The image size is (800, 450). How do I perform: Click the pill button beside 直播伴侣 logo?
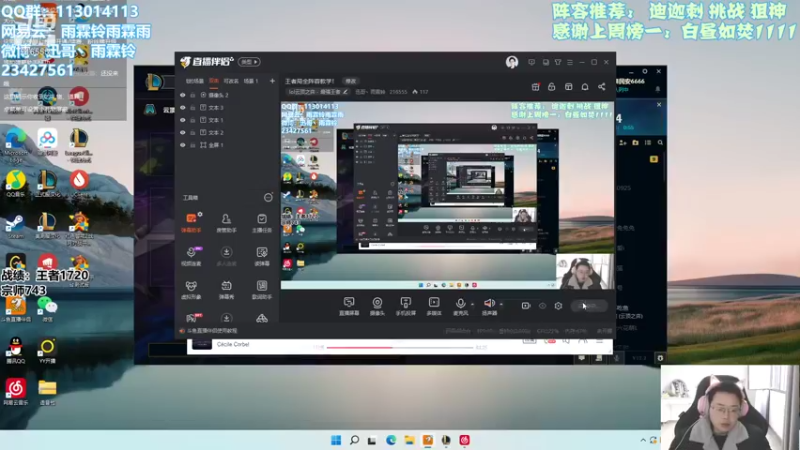tap(249, 62)
